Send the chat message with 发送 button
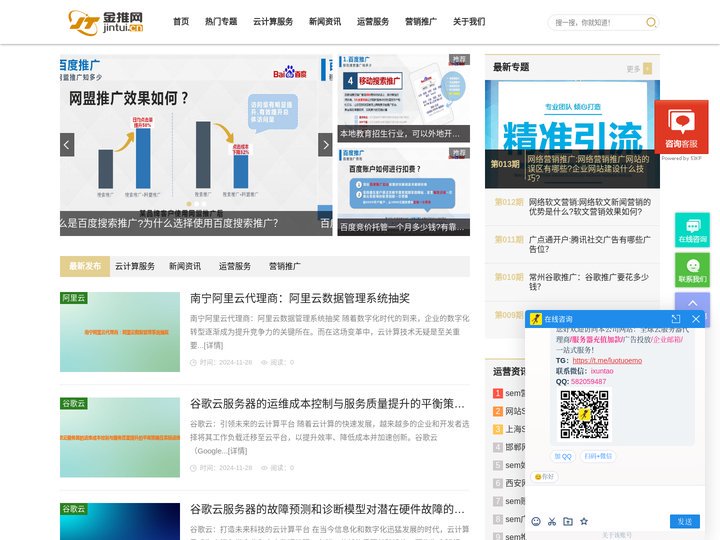720x540 pixels. click(685, 521)
